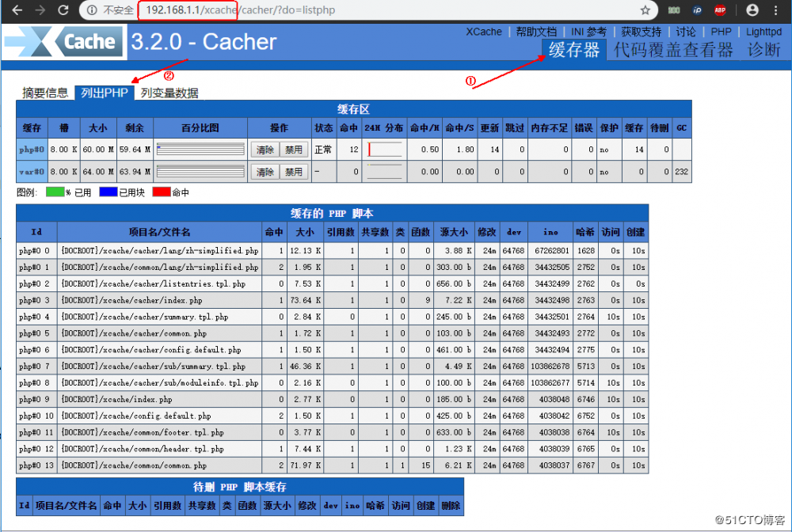Open the 讨论 link

tap(685, 32)
